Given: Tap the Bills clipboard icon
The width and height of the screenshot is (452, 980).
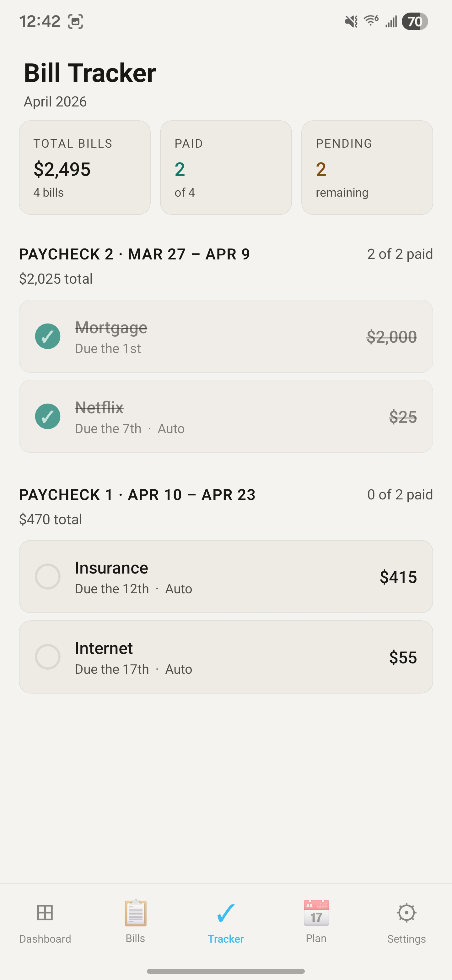Looking at the screenshot, I should pyautogui.click(x=135, y=913).
